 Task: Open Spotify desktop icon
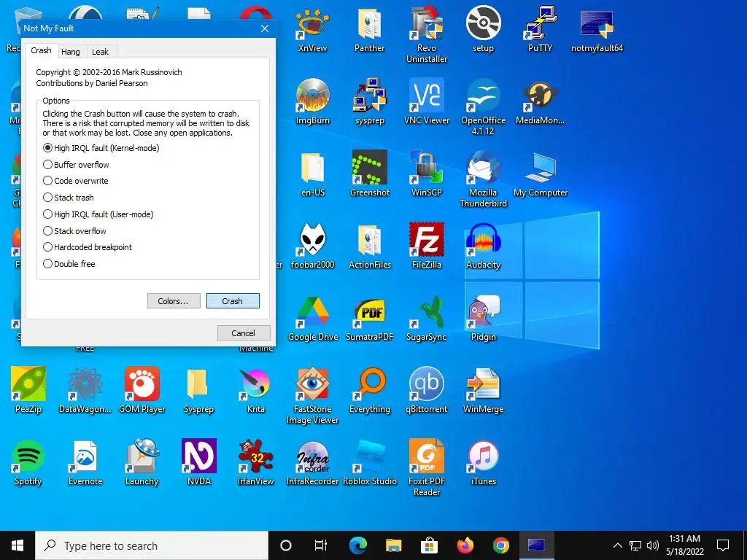28,463
